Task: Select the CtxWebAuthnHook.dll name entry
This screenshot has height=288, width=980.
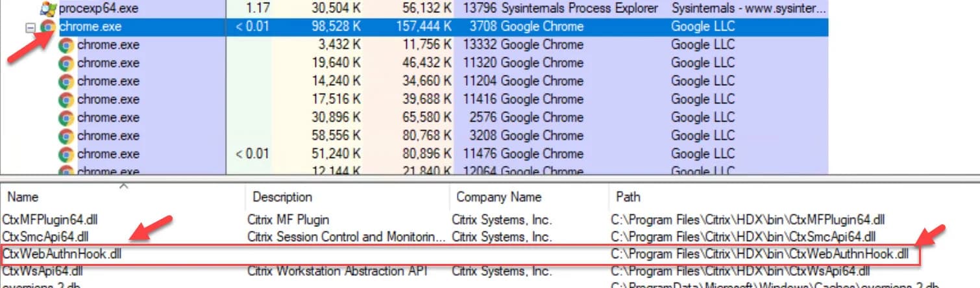Action: click(62, 254)
